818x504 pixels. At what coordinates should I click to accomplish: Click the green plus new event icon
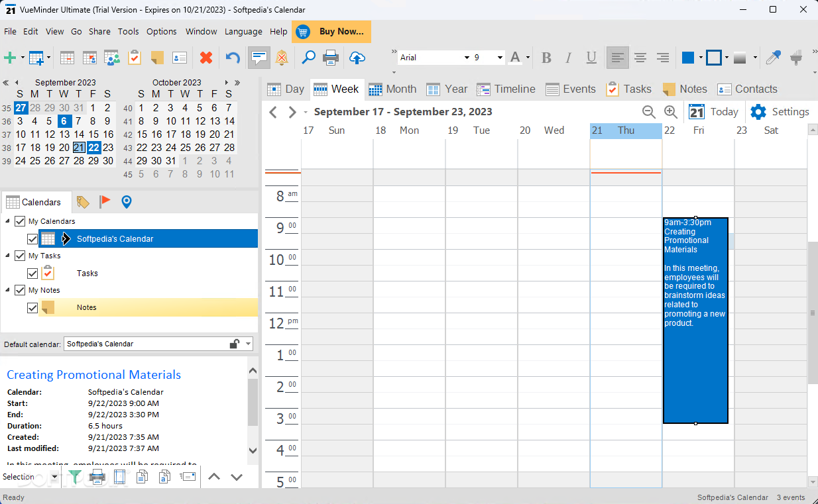coord(10,58)
